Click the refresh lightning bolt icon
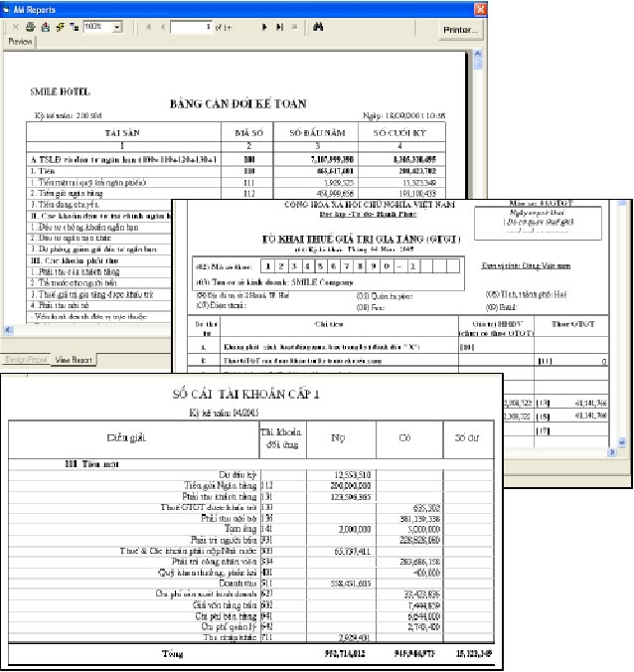 60,27
